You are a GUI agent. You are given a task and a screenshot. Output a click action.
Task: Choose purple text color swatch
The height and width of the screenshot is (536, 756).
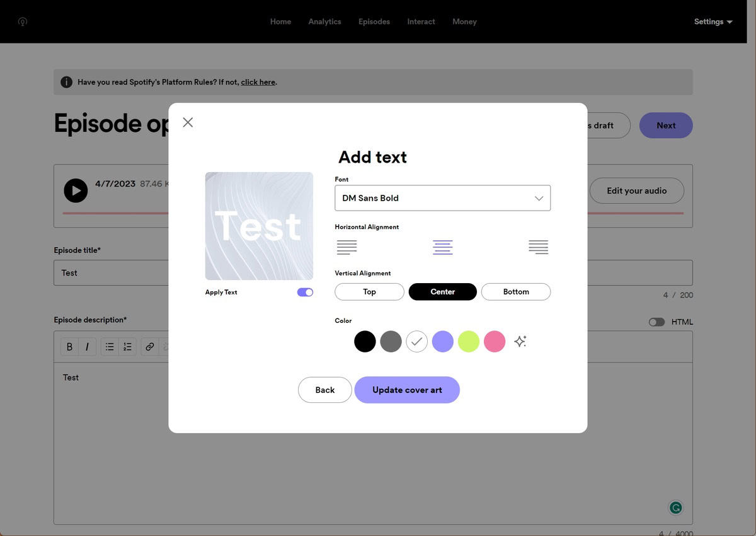pyautogui.click(x=443, y=341)
